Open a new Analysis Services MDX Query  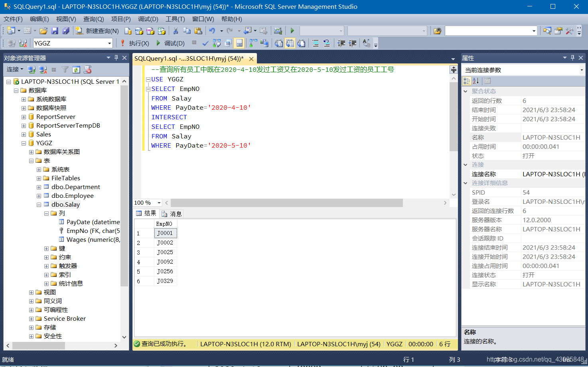point(139,31)
